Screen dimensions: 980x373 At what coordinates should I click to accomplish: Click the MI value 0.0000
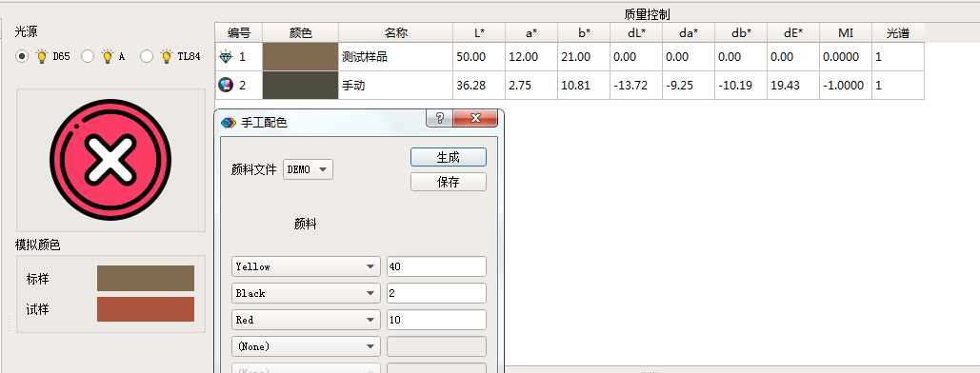click(847, 57)
